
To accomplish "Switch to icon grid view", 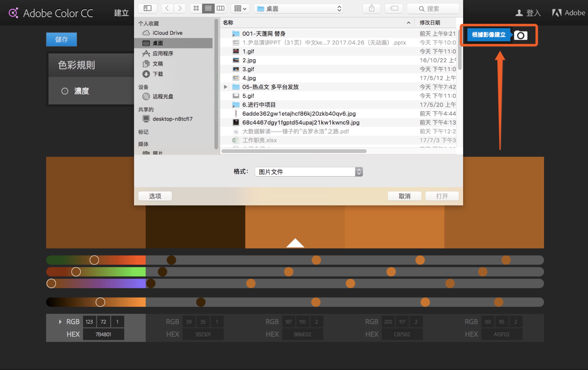I will coord(196,8).
